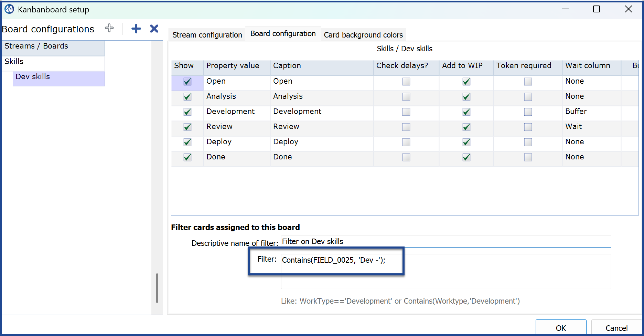Image resolution: width=644 pixels, height=336 pixels.
Task: Enable Check delays for Development row
Action: tap(406, 112)
